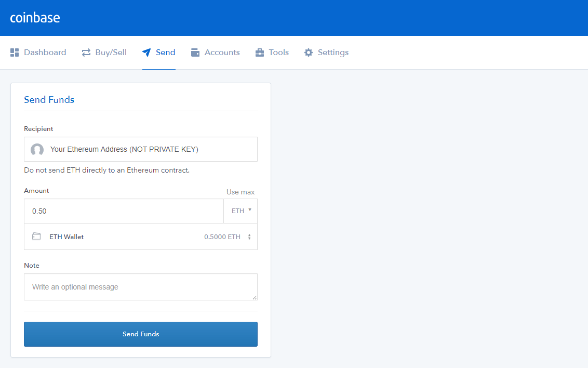Click the Note field resize handle

pos(255,297)
